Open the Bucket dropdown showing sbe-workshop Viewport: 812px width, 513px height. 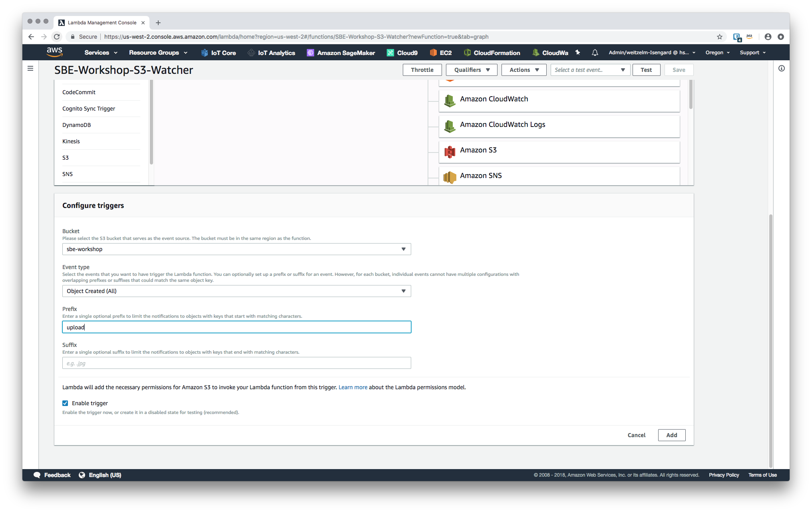(237, 249)
